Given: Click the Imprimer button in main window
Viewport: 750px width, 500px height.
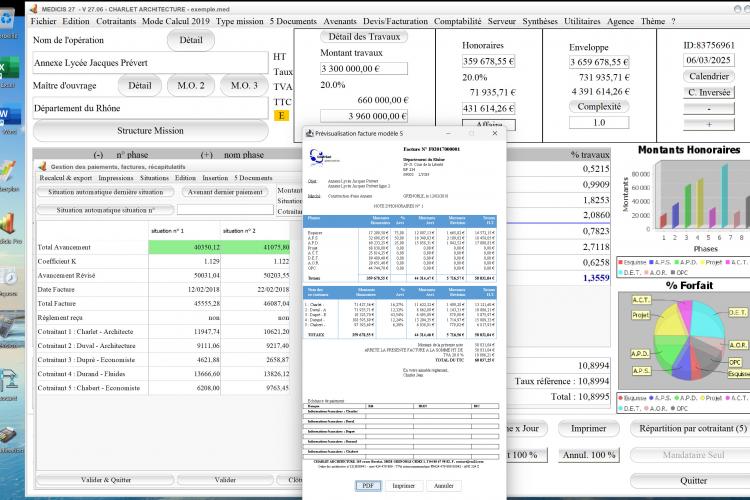Looking at the screenshot, I should (589, 429).
